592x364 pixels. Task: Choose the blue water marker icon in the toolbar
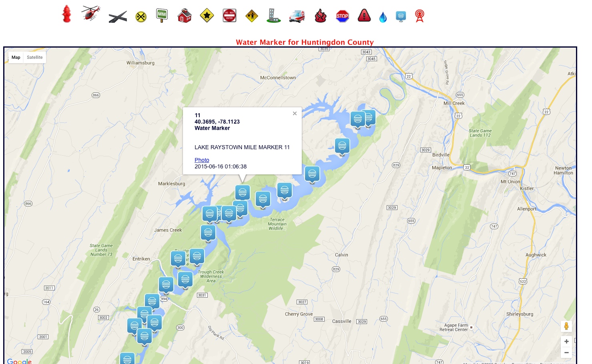point(401,16)
